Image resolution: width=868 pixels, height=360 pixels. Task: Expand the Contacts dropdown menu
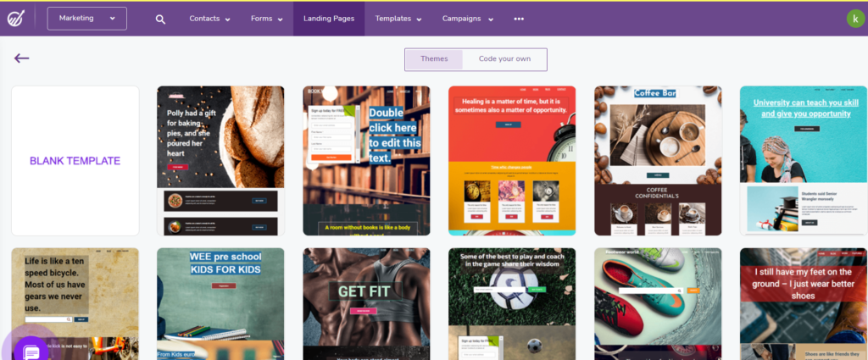pos(209,19)
